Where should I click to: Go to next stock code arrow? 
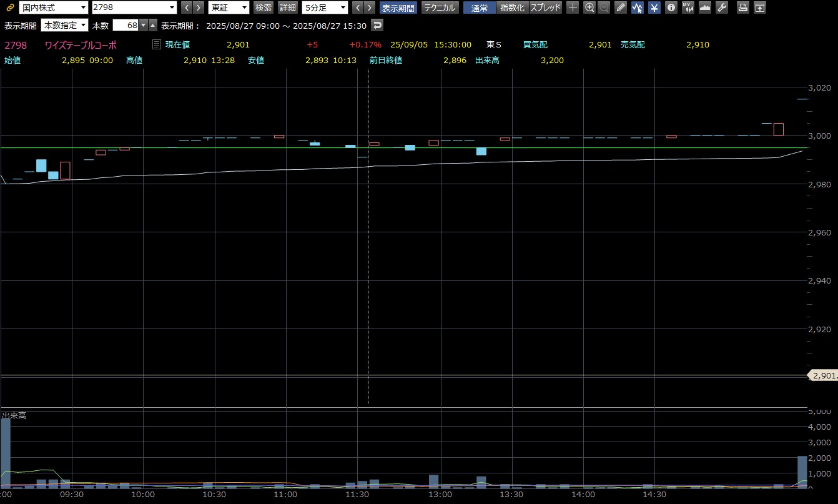click(199, 7)
